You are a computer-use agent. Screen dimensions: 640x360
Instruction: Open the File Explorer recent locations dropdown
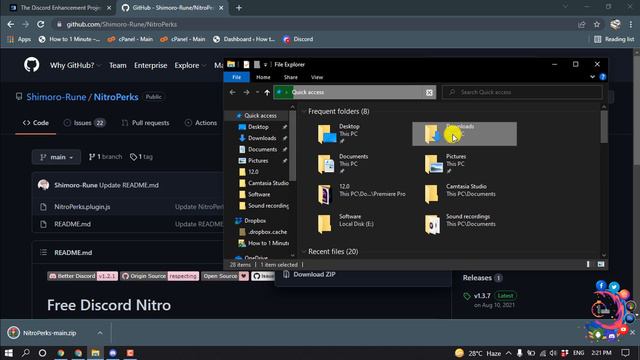tap(258, 93)
